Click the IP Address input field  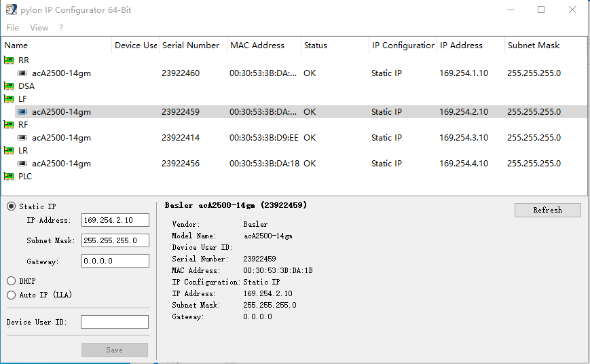coord(115,220)
